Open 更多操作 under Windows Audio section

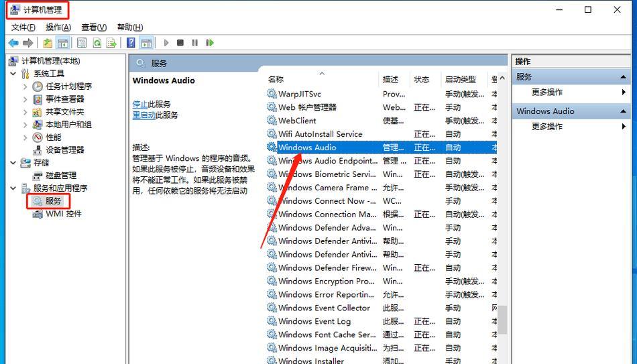[546, 126]
